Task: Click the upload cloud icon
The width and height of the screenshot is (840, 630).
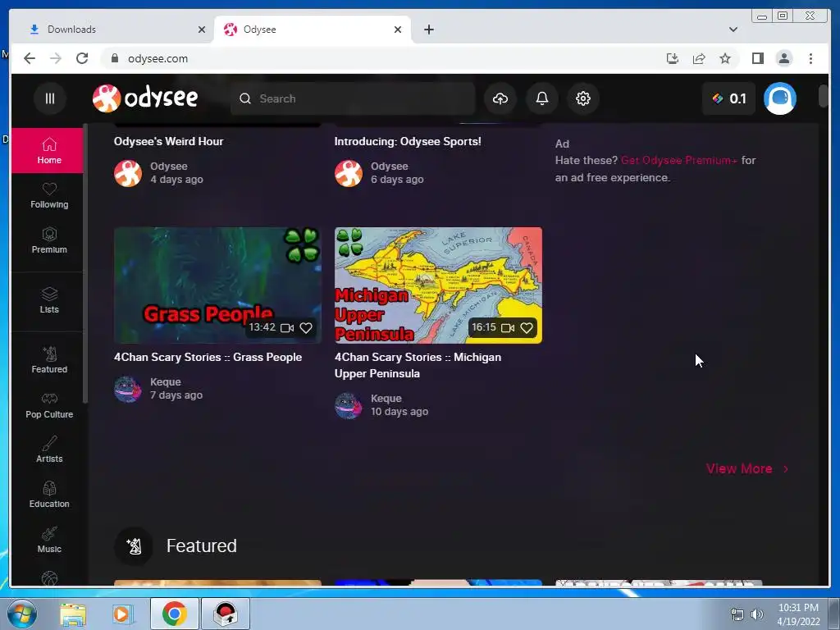Action: point(500,98)
